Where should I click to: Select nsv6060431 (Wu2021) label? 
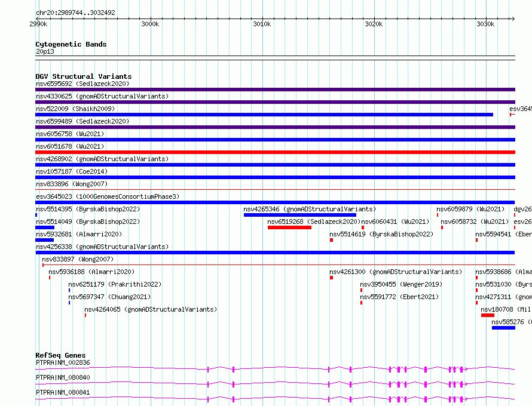click(395, 222)
